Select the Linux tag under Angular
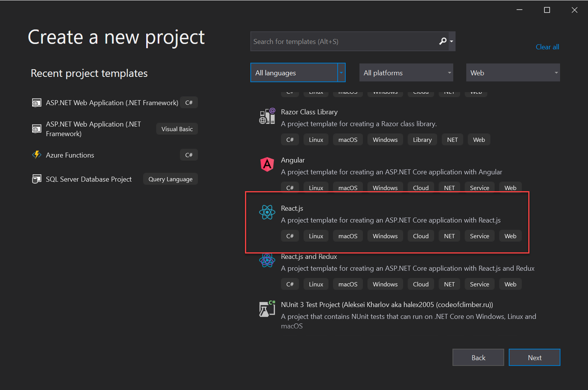The width and height of the screenshot is (588, 390). pyautogui.click(x=316, y=187)
